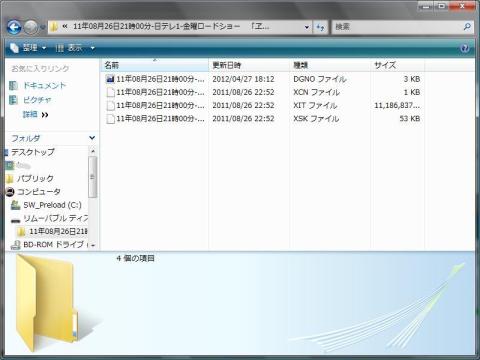Screen dimensions: 480x360
Task: Click the magnifier search icon
Action: click(467, 27)
